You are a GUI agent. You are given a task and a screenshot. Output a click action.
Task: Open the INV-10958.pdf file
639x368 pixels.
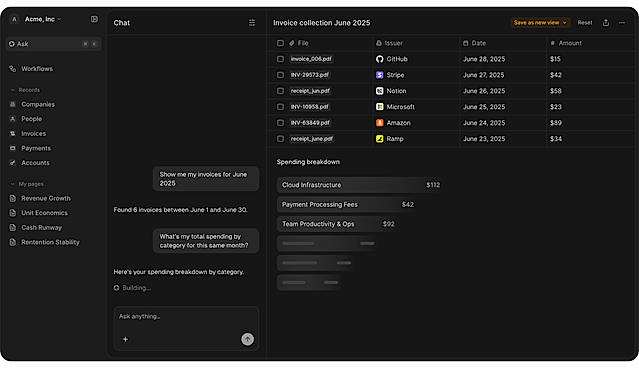(x=309, y=107)
